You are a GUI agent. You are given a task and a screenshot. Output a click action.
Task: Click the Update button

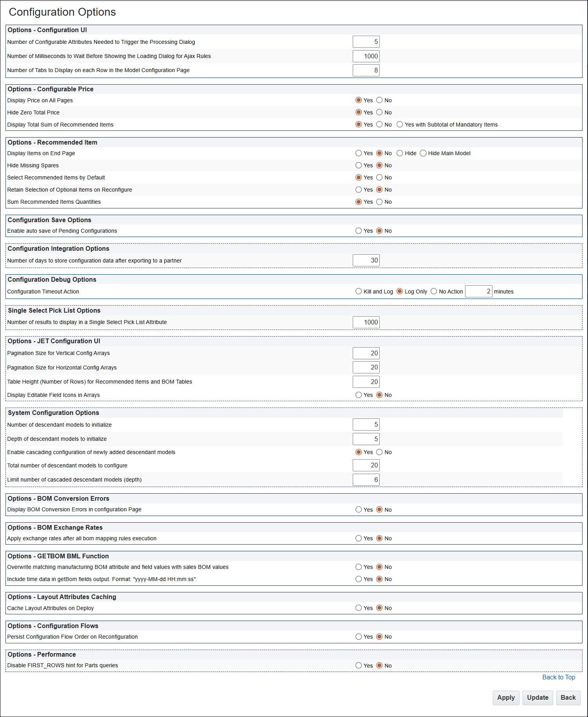pos(537,698)
